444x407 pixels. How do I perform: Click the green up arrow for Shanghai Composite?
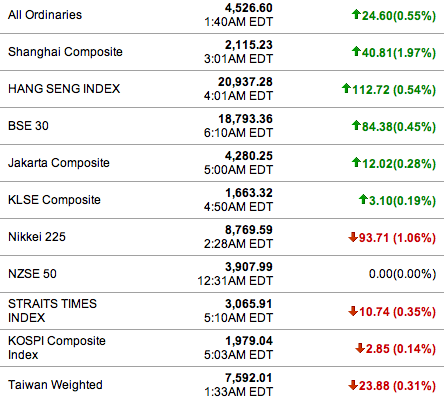(x=356, y=51)
